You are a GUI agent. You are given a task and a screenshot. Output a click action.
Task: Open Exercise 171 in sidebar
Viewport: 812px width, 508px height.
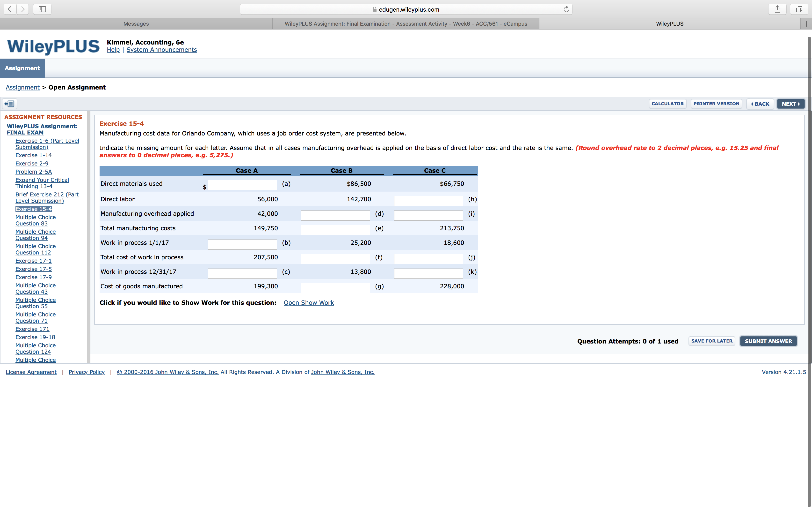(x=32, y=329)
